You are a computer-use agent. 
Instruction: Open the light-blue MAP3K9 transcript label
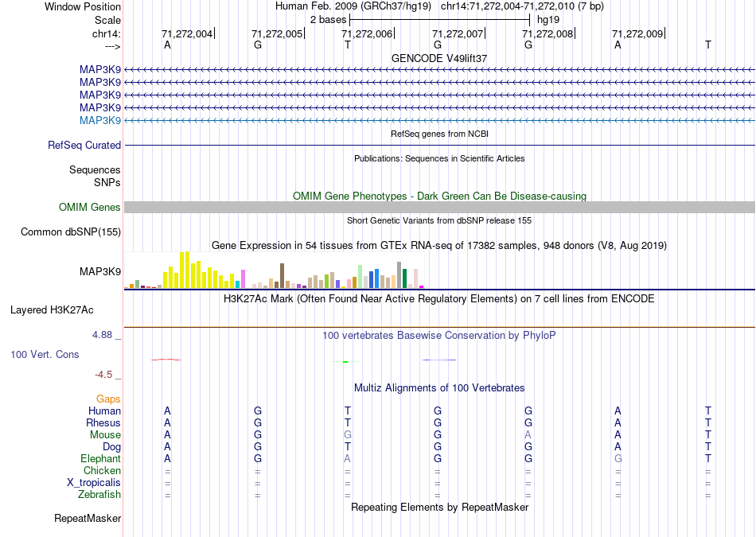click(x=100, y=120)
